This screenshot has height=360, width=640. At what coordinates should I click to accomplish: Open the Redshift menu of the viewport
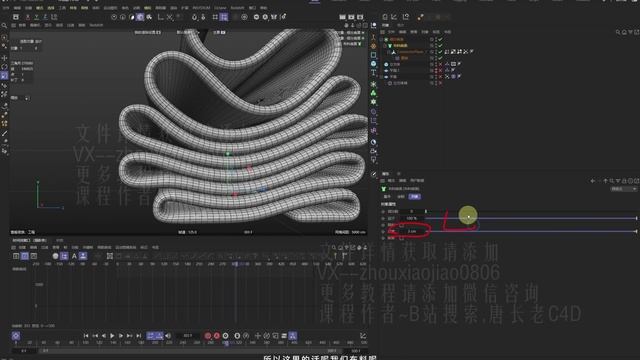(96, 25)
